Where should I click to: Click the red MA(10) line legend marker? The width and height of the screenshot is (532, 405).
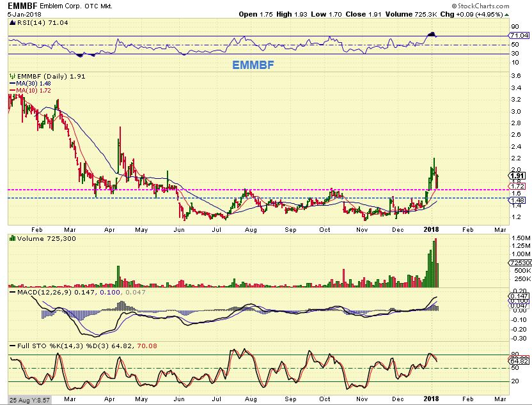[13, 91]
